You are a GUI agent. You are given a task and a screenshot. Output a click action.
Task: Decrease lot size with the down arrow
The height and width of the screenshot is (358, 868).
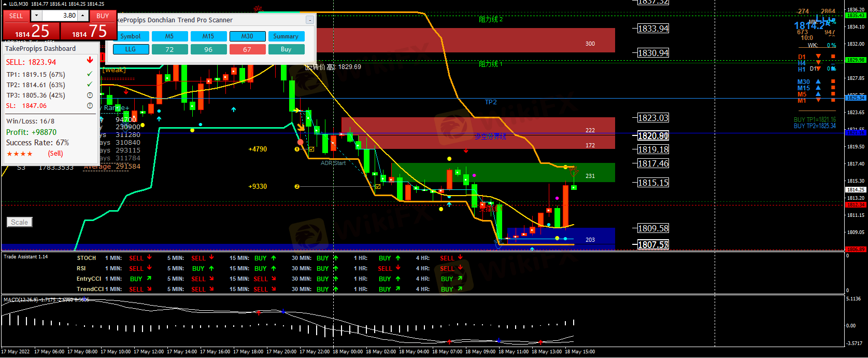pyautogui.click(x=36, y=16)
